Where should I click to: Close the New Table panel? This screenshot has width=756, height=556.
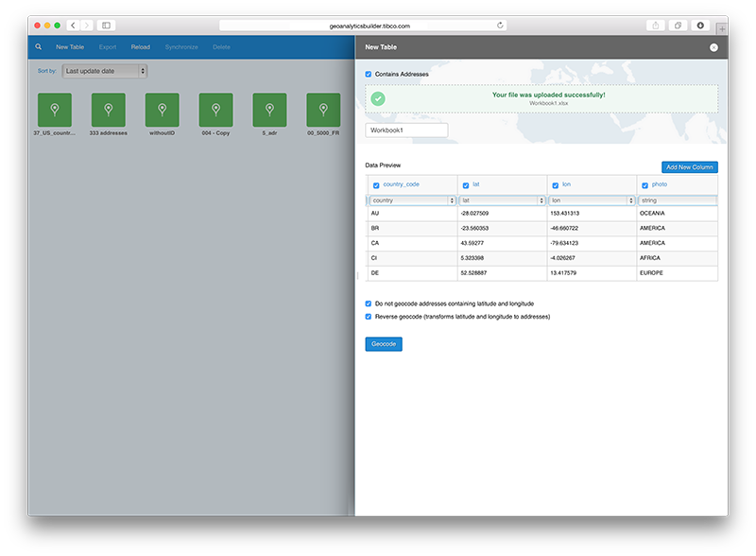(713, 47)
